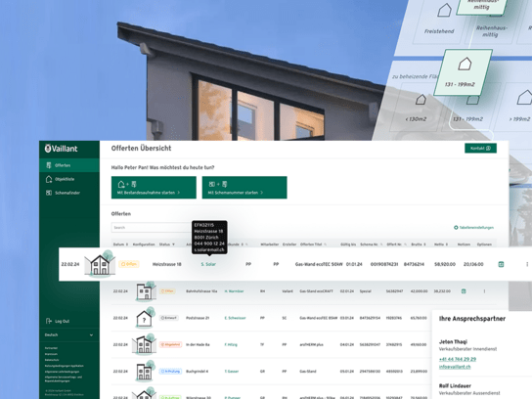
Task: Click 'Jeton Thaqi' contact name
Action: (453, 341)
